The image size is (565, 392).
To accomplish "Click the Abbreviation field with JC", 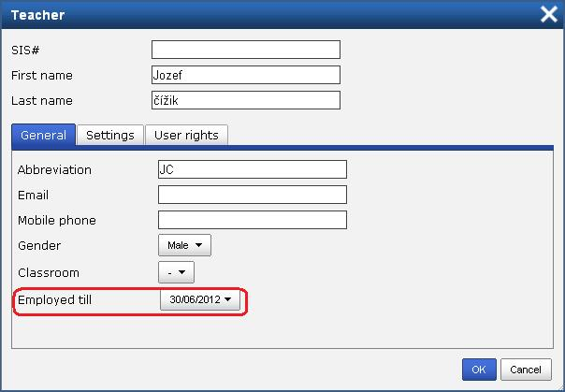I will click(253, 169).
